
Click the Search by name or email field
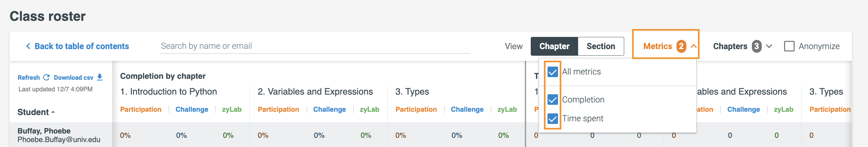point(315,46)
